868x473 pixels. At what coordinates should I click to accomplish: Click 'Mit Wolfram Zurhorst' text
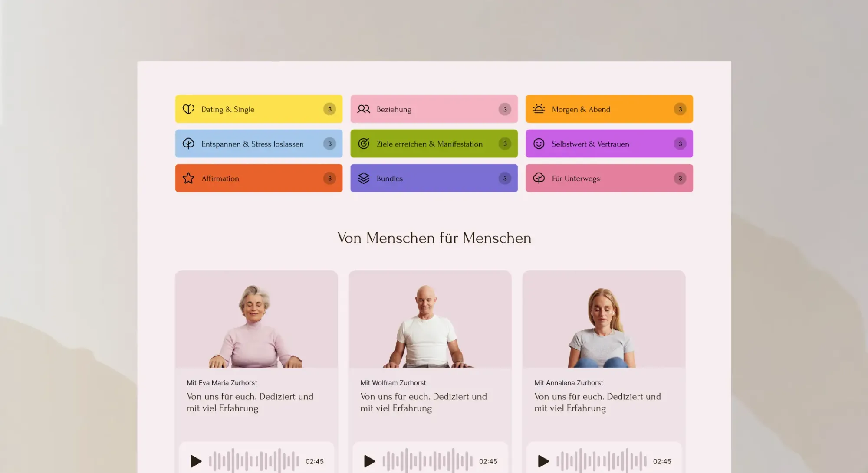point(393,383)
